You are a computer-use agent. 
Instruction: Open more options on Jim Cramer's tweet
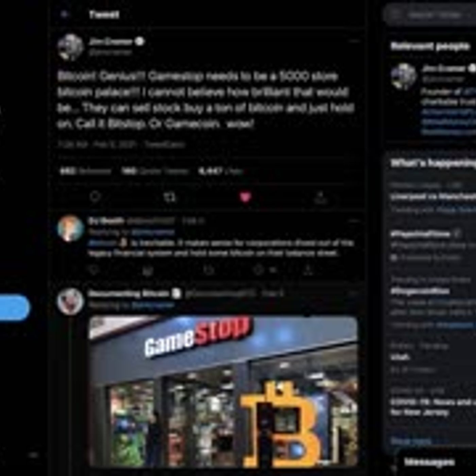pos(354,41)
